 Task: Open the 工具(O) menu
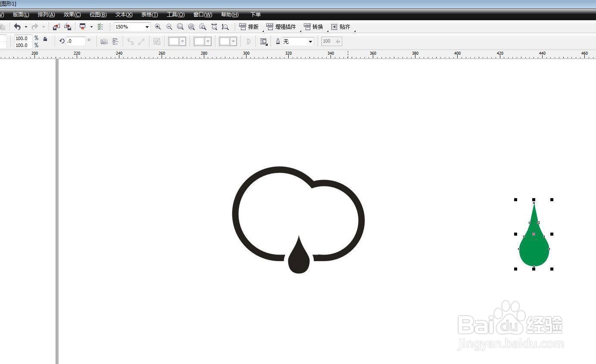click(176, 15)
